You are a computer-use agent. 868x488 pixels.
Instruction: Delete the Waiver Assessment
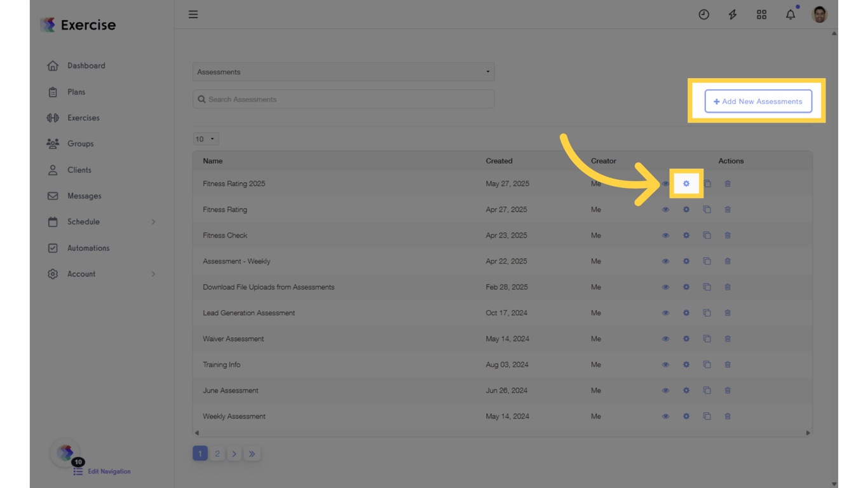point(727,339)
